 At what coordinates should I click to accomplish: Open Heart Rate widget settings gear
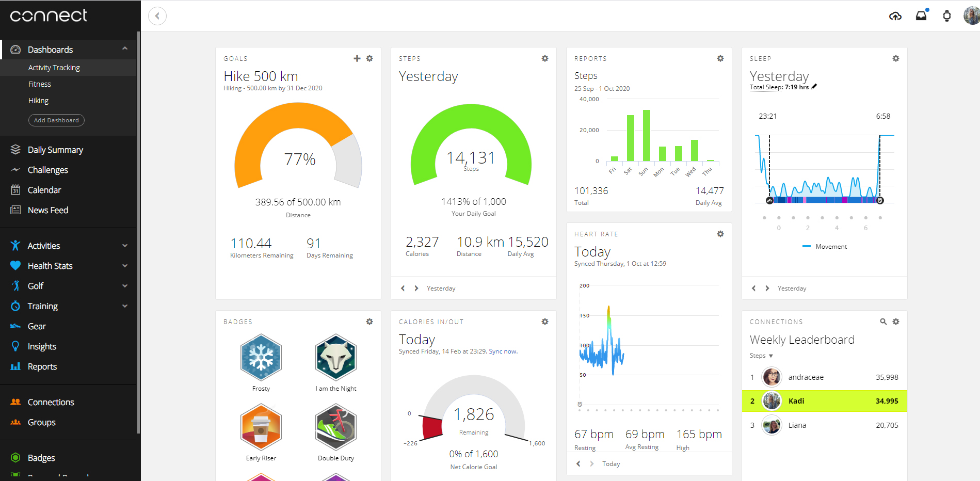pos(720,234)
